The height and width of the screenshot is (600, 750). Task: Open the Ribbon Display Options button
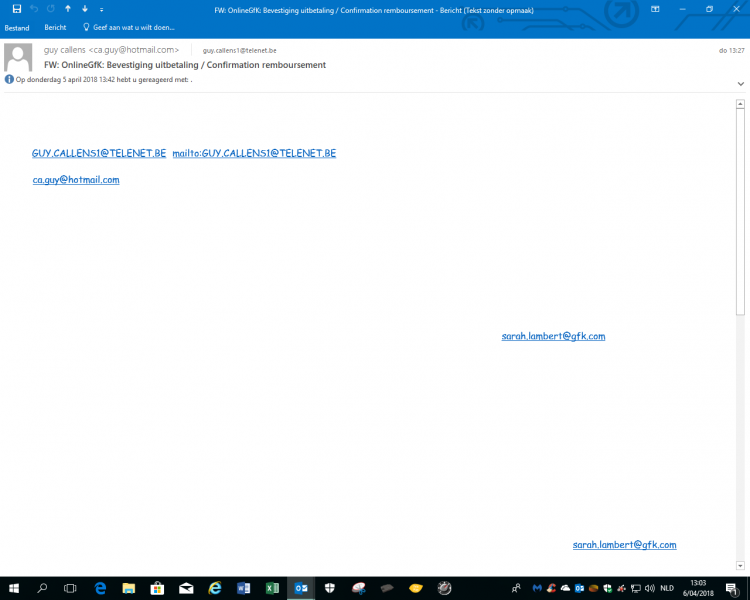pos(654,9)
